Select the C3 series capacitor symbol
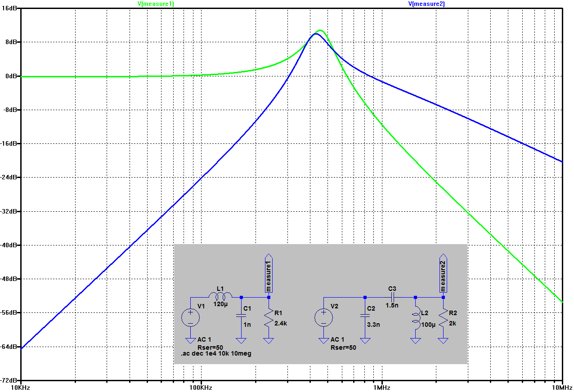The image size is (574, 392). click(392, 297)
